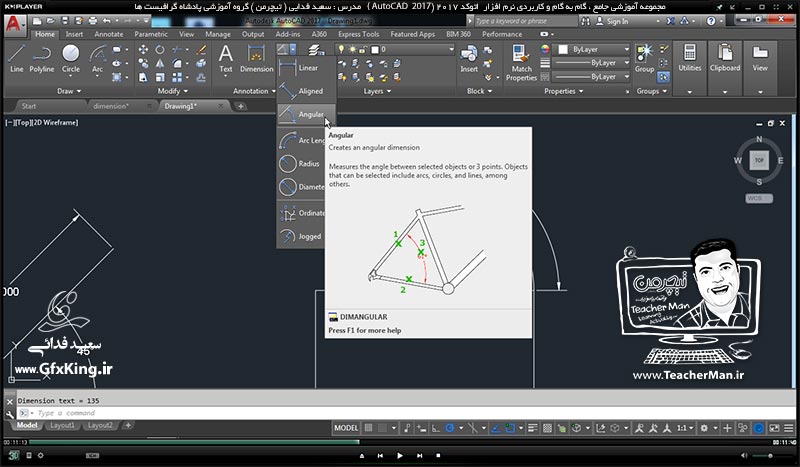The height and width of the screenshot is (467, 800).
Task: Expand the Layers panel
Action: (x=377, y=91)
